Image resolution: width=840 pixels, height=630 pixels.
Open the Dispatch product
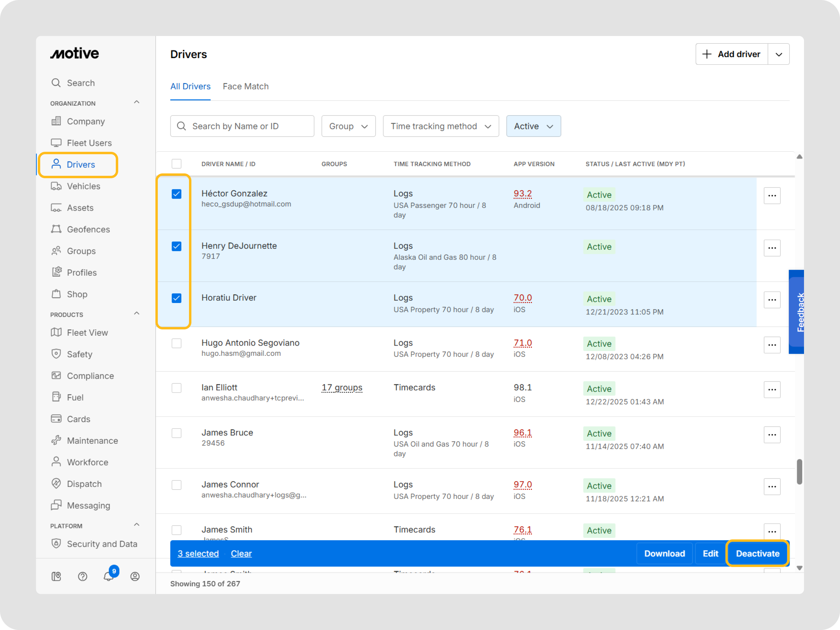(84, 483)
